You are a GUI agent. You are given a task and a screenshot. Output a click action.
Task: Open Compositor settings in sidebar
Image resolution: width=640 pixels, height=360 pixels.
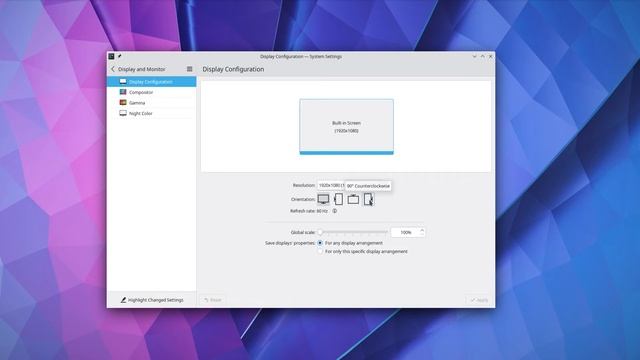click(x=151, y=92)
